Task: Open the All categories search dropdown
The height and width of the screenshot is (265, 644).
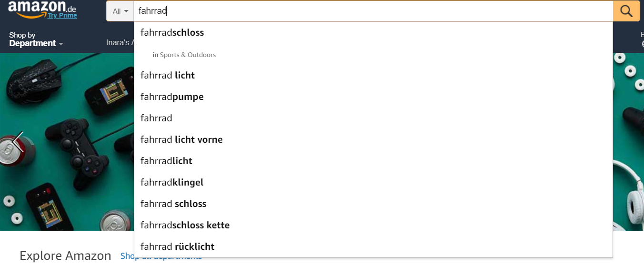Action: (120, 11)
